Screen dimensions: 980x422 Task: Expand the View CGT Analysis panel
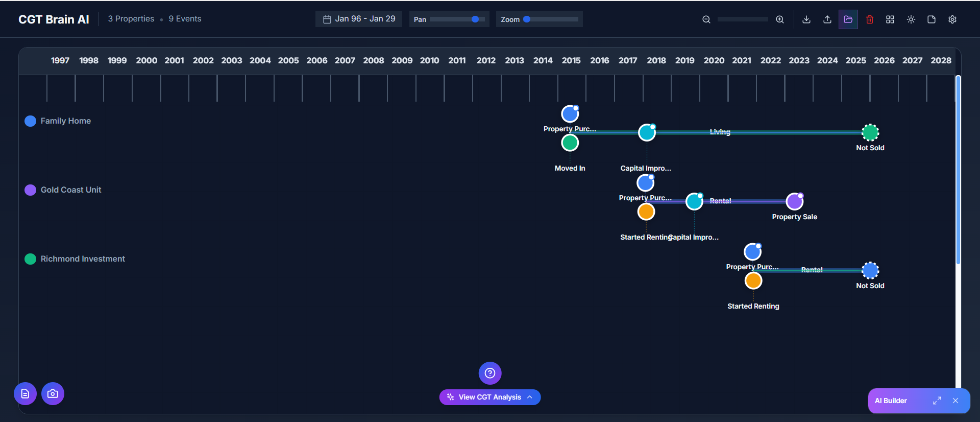tap(490, 397)
